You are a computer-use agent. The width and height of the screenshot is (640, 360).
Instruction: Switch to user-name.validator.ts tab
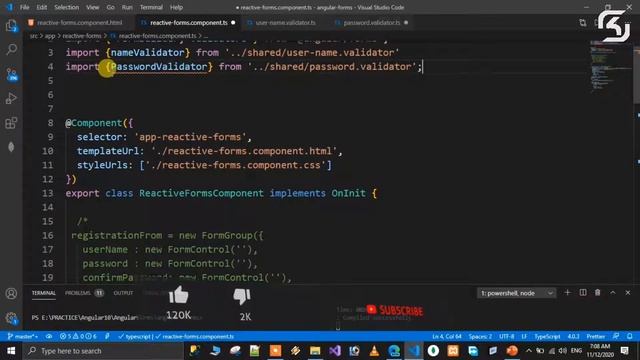click(285, 23)
